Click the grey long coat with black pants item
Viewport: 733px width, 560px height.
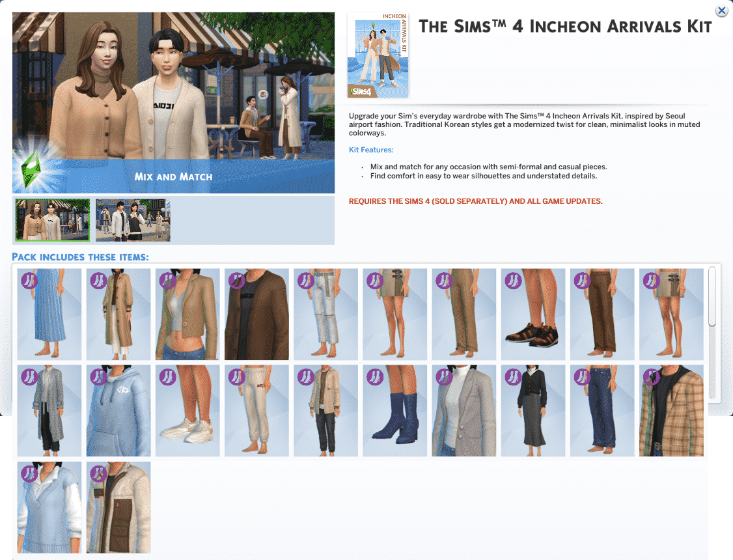coord(49,410)
